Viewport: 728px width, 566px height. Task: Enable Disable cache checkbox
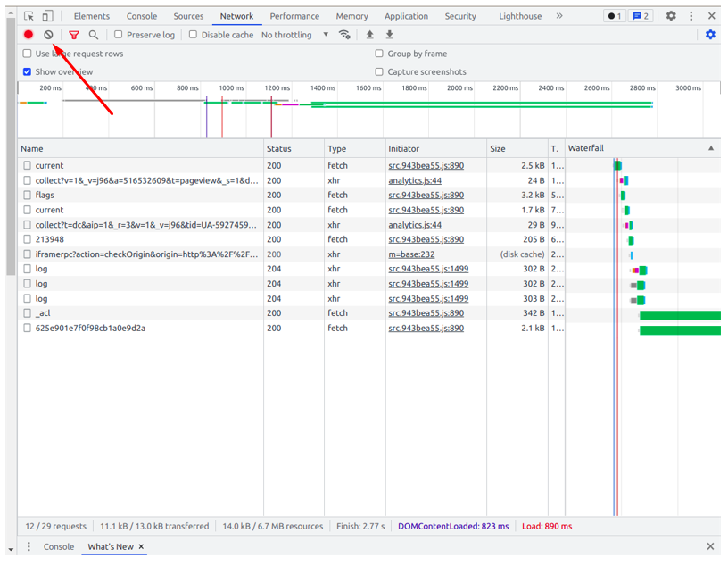tap(193, 35)
